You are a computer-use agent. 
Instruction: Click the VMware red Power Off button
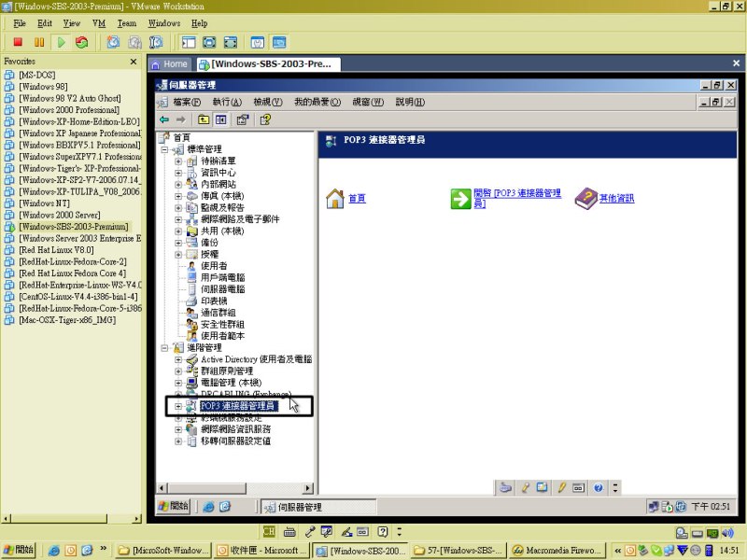(x=18, y=42)
